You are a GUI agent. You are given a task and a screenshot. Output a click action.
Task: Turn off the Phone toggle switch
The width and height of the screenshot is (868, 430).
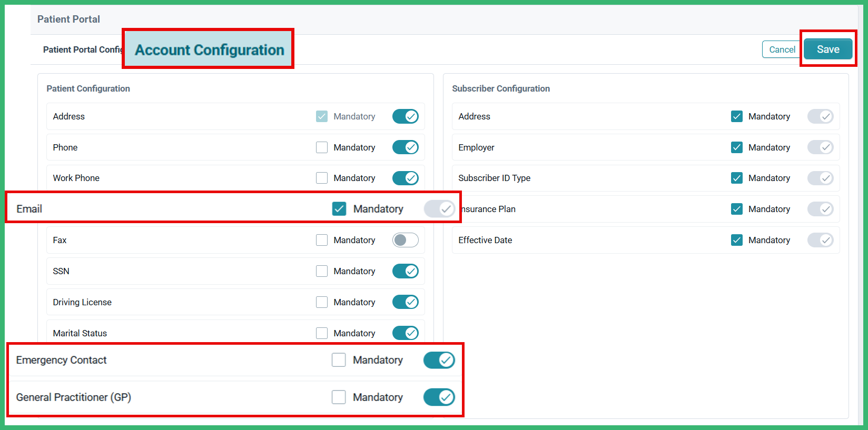point(405,147)
